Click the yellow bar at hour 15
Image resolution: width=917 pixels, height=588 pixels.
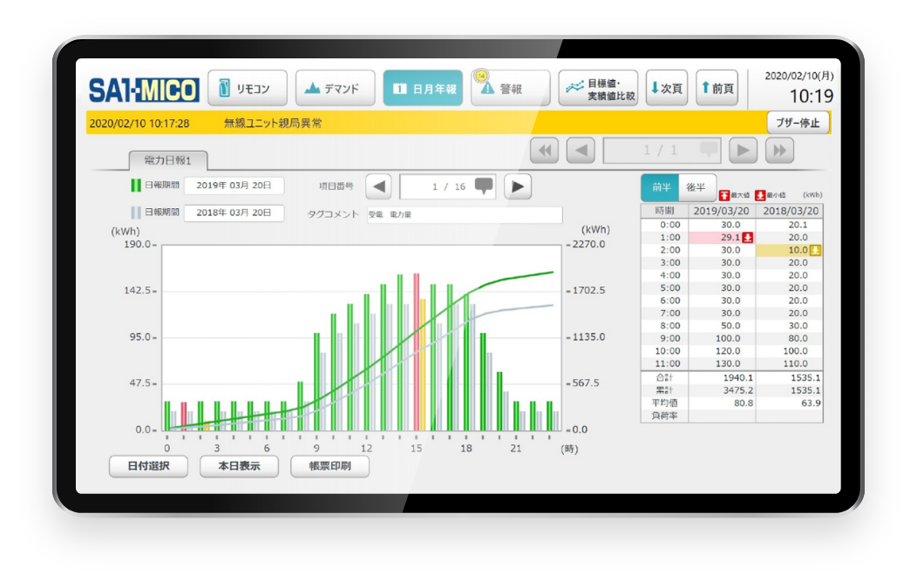coord(423,365)
